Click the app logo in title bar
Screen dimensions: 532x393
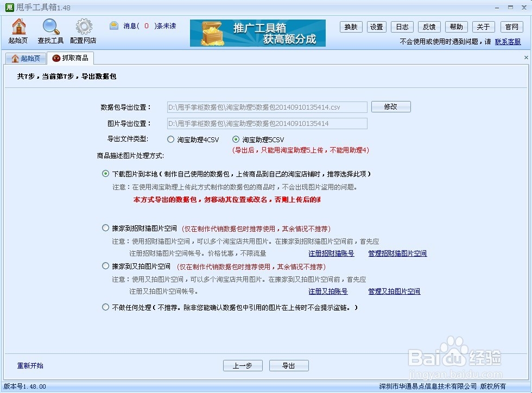point(10,7)
